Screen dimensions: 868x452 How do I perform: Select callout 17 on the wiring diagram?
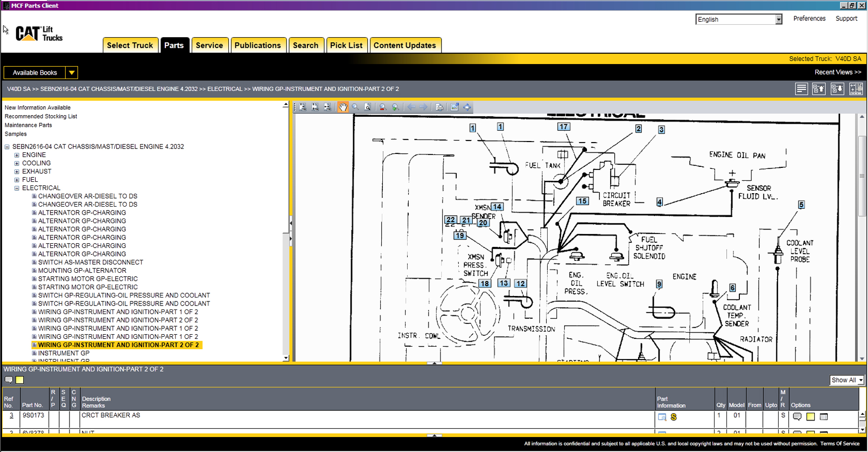[x=563, y=127]
